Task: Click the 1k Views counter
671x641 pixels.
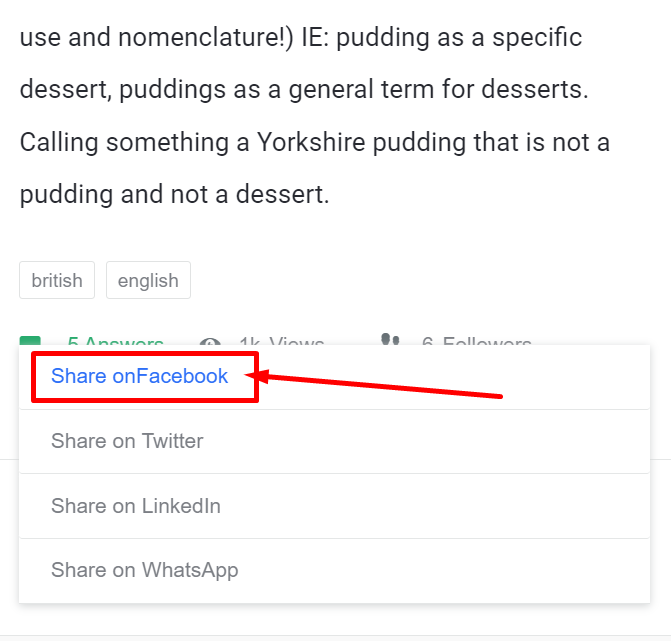Action: (282, 341)
